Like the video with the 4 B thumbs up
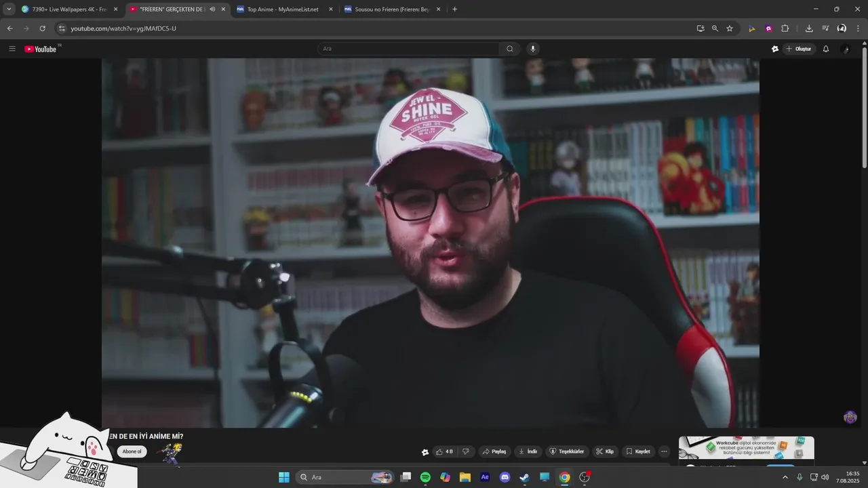Image resolution: width=868 pixels, height=488 pixels. [445, 451]
